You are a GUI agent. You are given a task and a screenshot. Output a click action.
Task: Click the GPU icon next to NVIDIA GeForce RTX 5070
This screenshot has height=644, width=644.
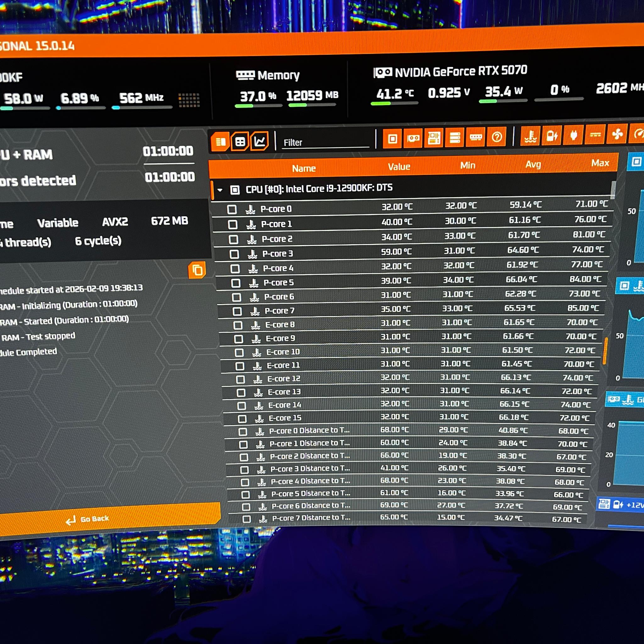coord(383,72)
